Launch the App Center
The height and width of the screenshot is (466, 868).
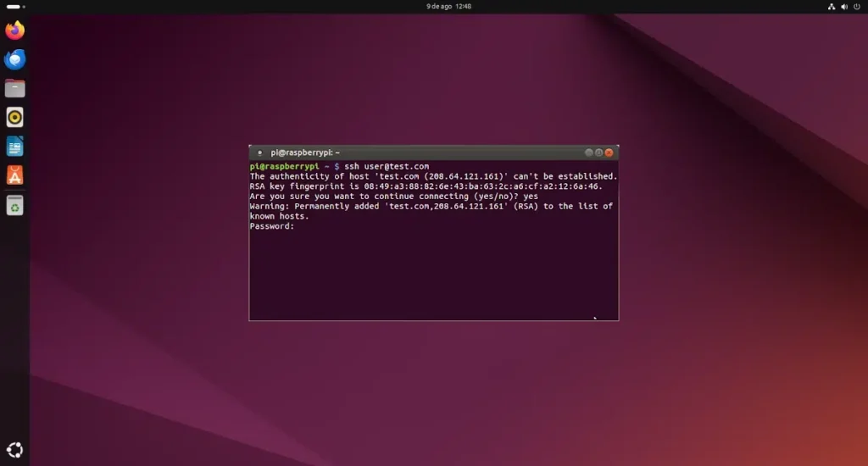coord(14,175)
